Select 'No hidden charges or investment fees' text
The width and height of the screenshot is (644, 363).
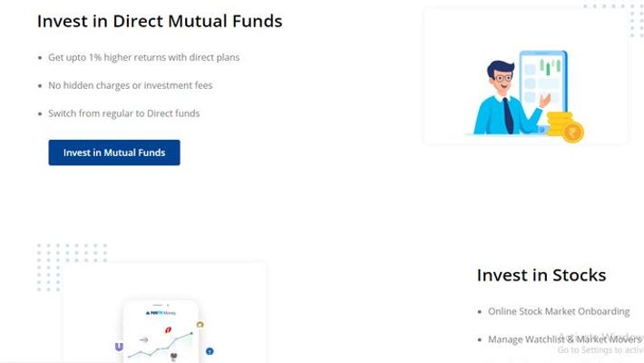tap(131, 85)
